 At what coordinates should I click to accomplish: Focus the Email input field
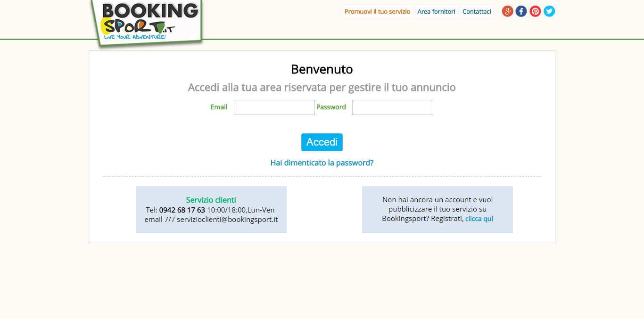274,107
